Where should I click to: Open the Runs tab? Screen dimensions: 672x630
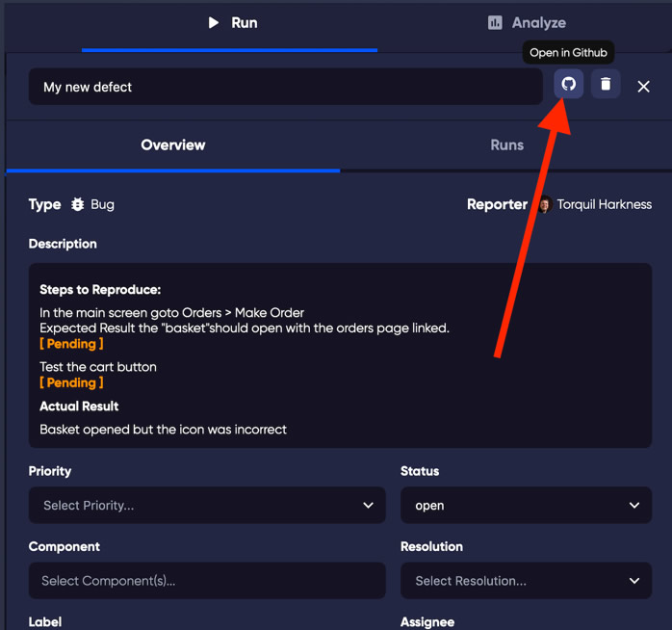[506, 144]
